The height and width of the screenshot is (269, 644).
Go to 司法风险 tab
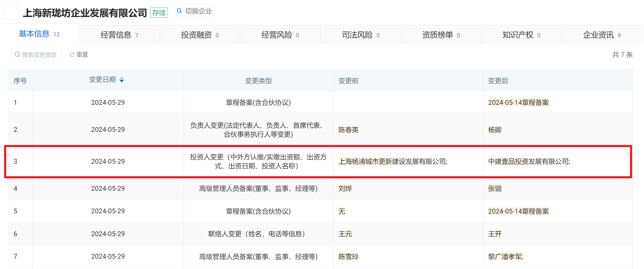[x=361, y=35]
